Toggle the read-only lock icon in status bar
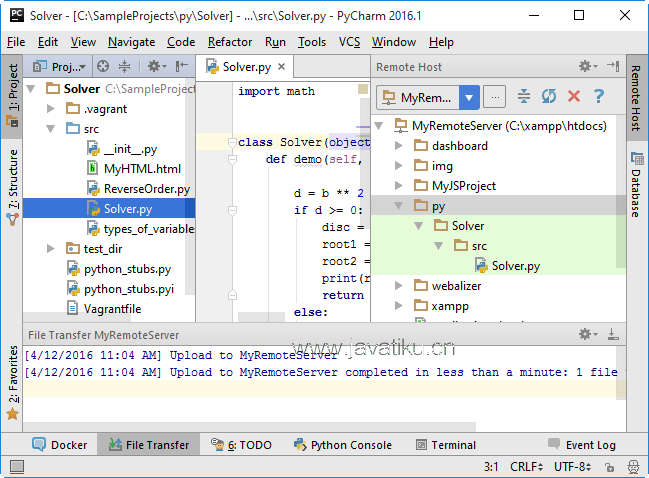This screenshot has width=649, height=478. pos(609,467)
